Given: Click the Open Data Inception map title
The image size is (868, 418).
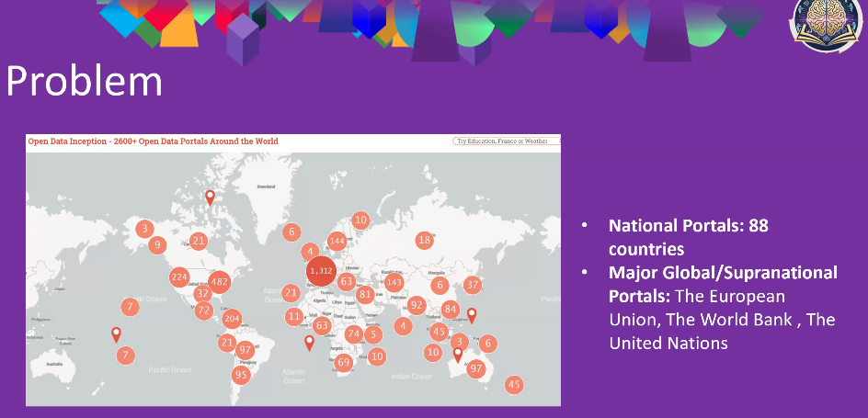Looking at the screenshot, I should point(153,141).
